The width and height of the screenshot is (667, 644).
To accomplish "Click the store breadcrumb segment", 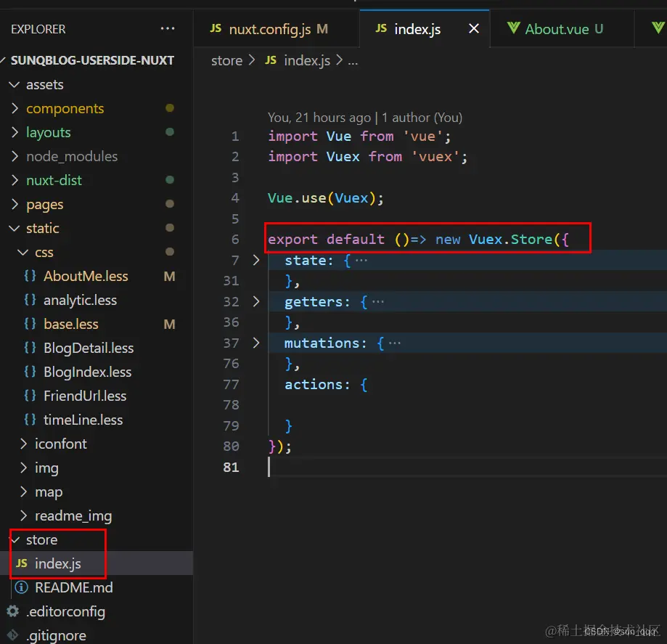I will coord(226,60).
